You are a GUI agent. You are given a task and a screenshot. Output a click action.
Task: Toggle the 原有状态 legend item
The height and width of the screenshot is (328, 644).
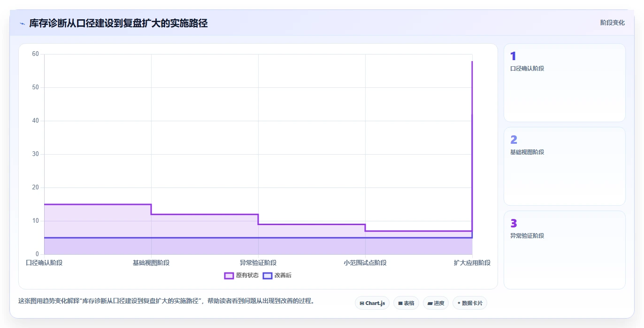pyautogui.click(x=241, y=275)
